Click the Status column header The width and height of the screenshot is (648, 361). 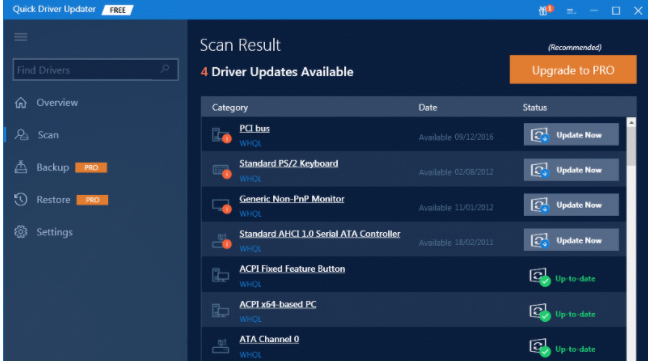[535, 107]
